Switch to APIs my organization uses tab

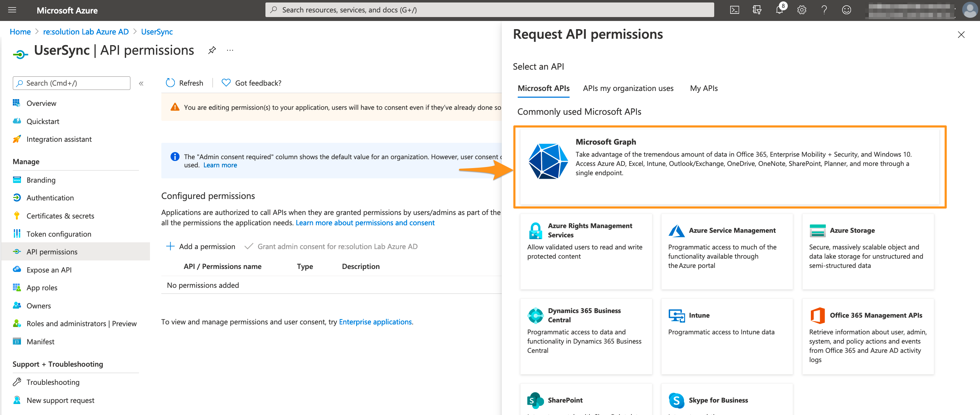[628, 88]
